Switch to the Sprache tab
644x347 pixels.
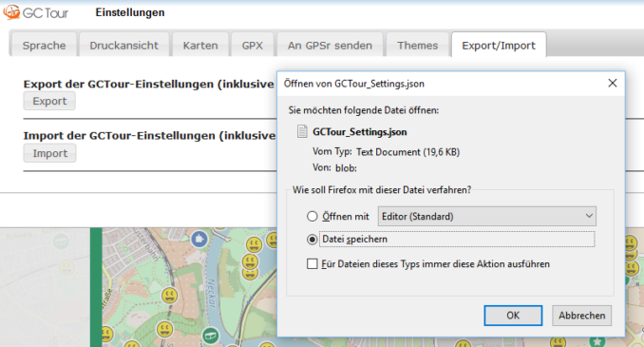44,46
